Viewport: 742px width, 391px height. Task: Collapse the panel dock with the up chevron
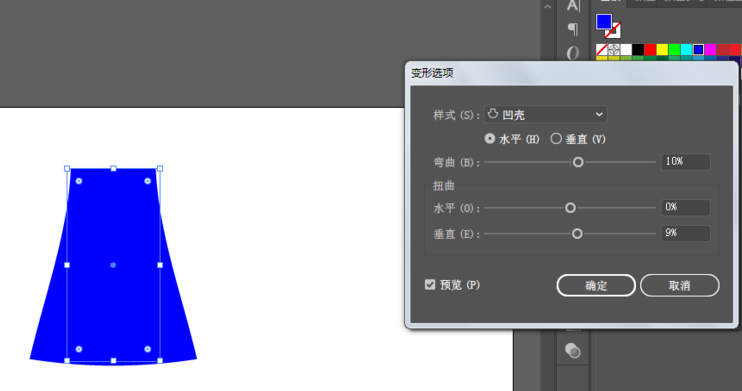tap(548, 7)
